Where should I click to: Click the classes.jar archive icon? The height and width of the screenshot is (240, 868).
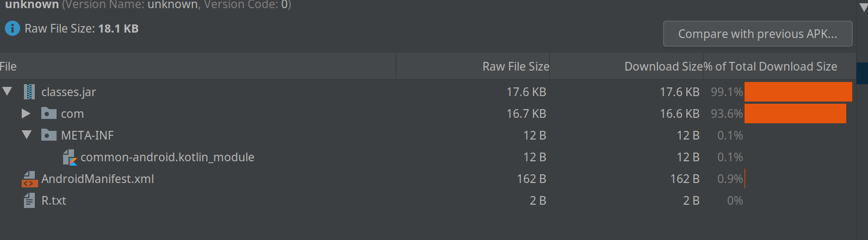[x=29, y=92]
